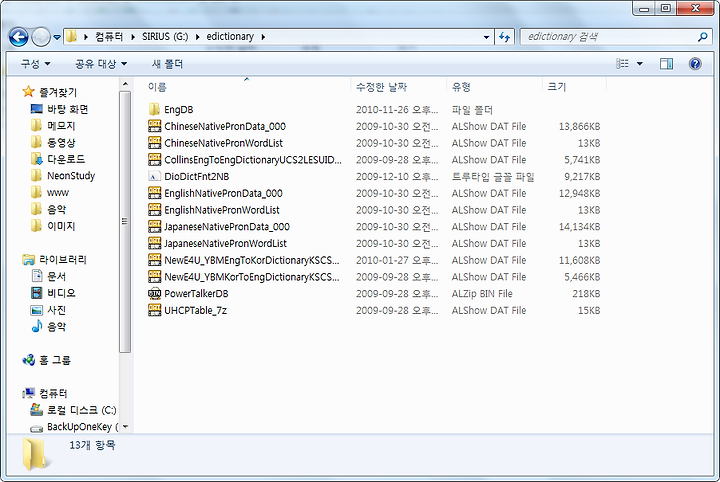Select 홈 그룹 in the navigation pane
The width and height of the screenshot is (720, 482).
55,360
